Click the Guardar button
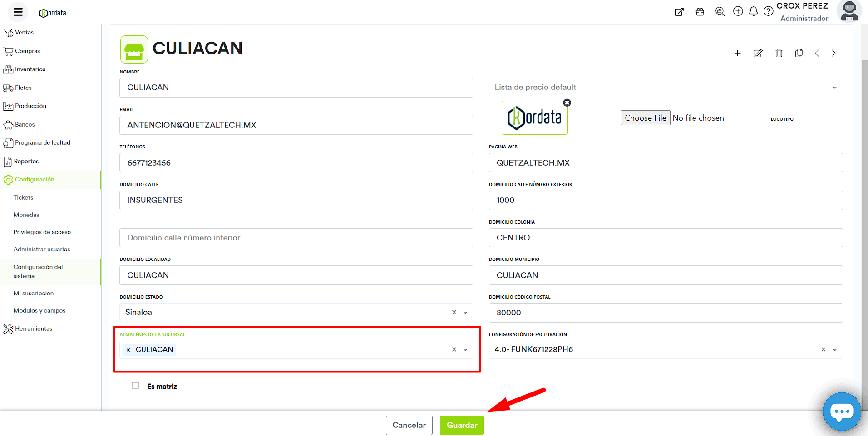The width and height of the screenshot is (868, 436). click(462, 425)
